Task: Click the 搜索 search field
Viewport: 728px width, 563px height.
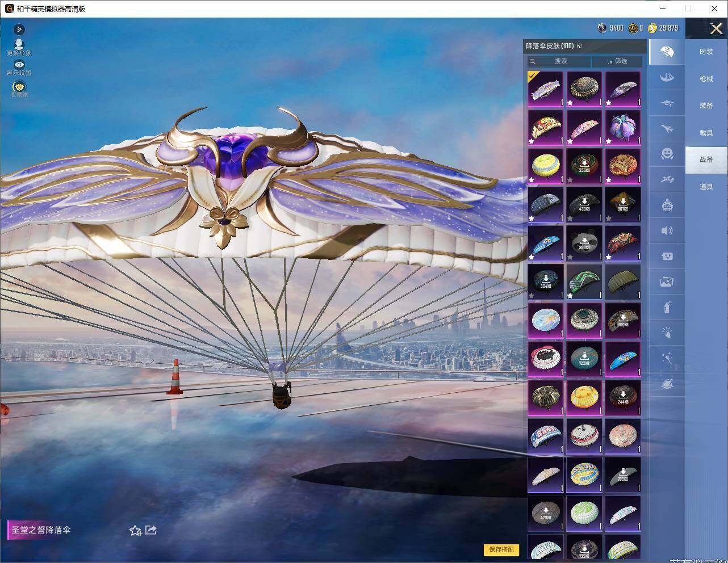Action: (559, 61)
